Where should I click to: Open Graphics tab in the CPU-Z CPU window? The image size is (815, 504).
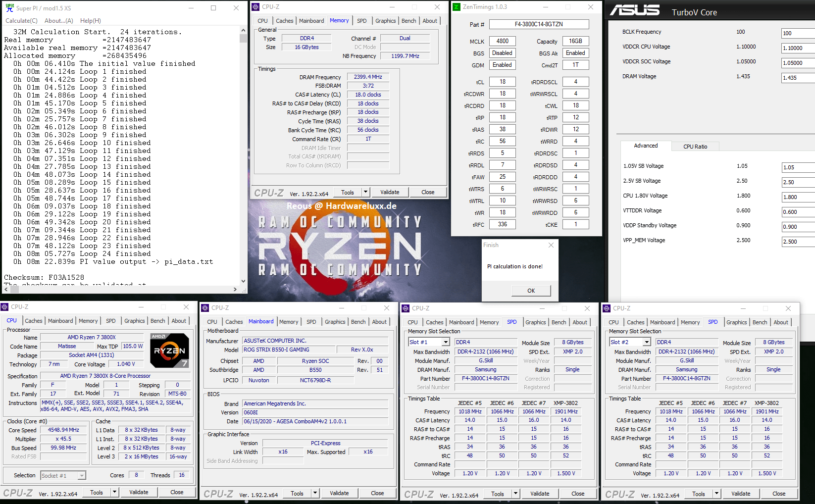click(135, 321)
